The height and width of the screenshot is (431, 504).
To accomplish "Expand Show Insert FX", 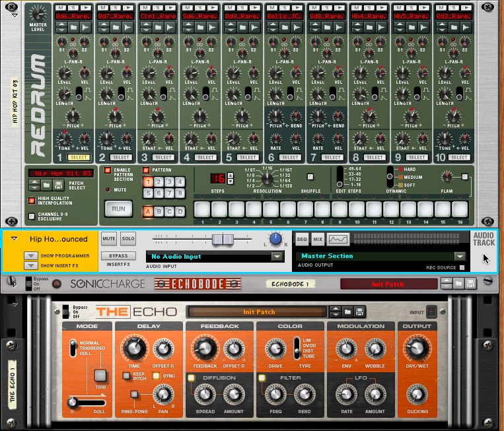I will tap(31, 265).
